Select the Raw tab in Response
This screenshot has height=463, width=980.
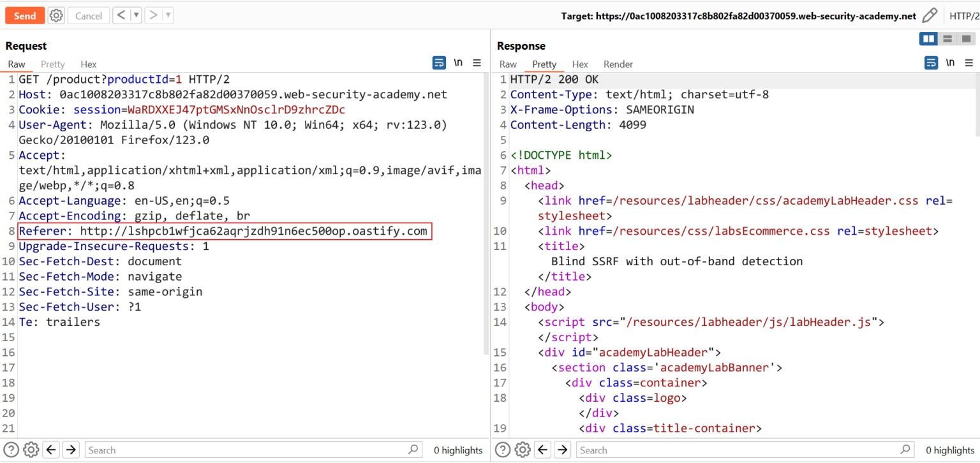(x=508, y=64)
